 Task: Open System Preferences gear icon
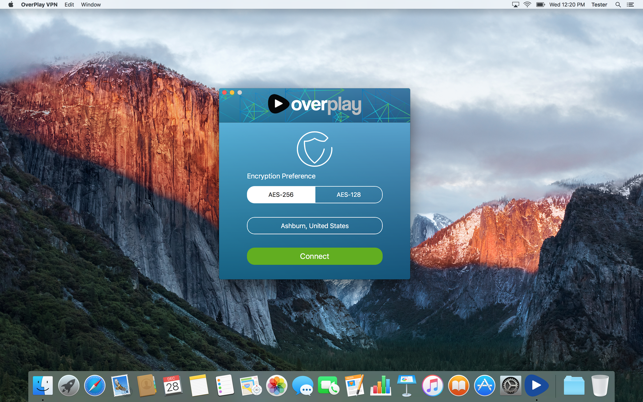[511, 386]
